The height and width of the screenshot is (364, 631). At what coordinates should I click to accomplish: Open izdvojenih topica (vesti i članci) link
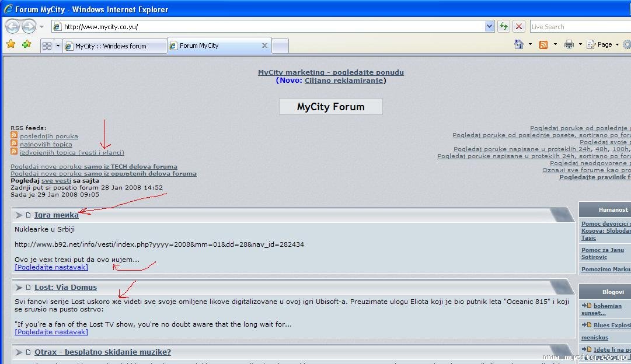point(72,152)
